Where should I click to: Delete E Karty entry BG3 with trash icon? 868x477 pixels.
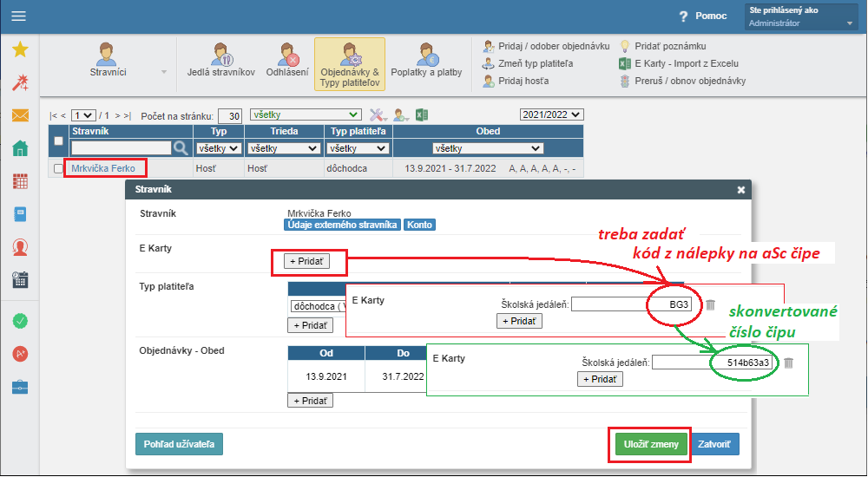[x=711, y=304]
